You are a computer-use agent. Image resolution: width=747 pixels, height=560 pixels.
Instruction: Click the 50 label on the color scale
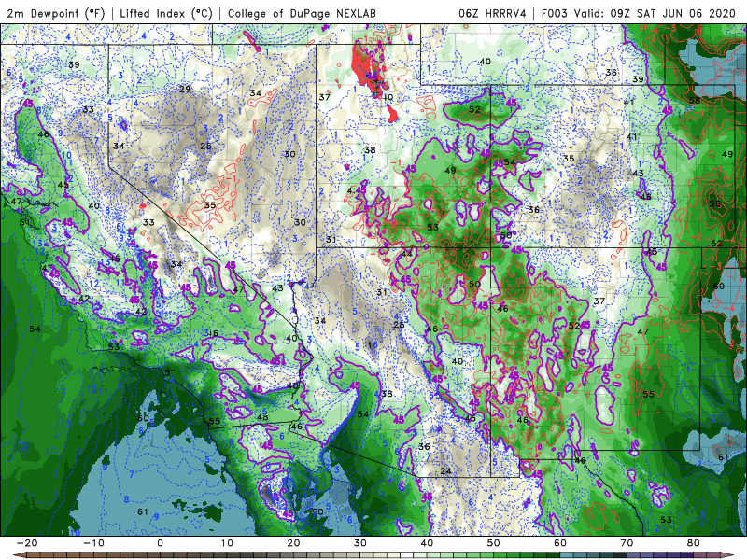pyautogui.click(x=494, y=543)
